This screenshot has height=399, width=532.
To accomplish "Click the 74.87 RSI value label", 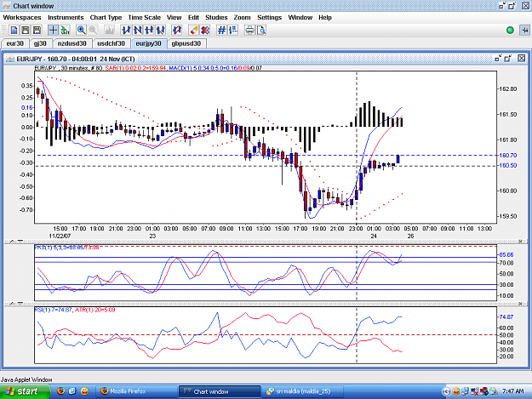I will [x=506, y=316].
